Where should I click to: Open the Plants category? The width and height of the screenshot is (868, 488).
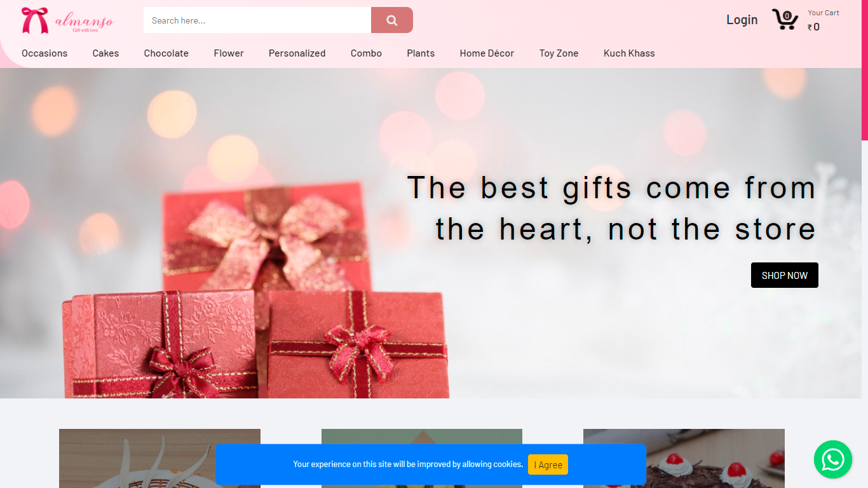tap(421, 53)
